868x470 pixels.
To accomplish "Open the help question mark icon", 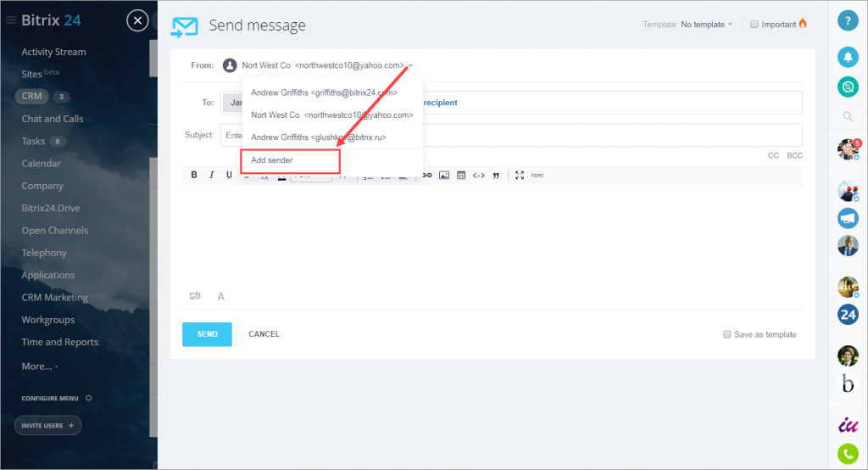I will 848,20.
